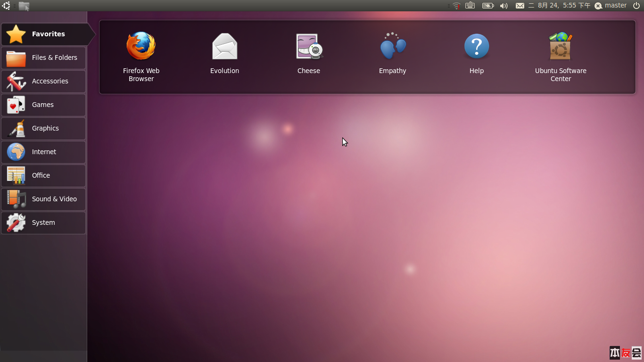Switch to the Accessories category
The image size is (644, 362).
point(43,81)
